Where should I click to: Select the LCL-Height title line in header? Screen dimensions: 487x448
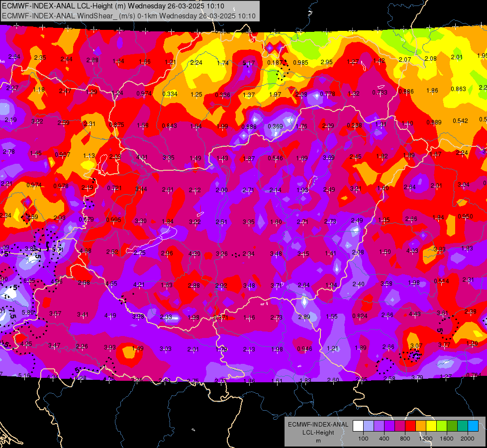(113, 6)
